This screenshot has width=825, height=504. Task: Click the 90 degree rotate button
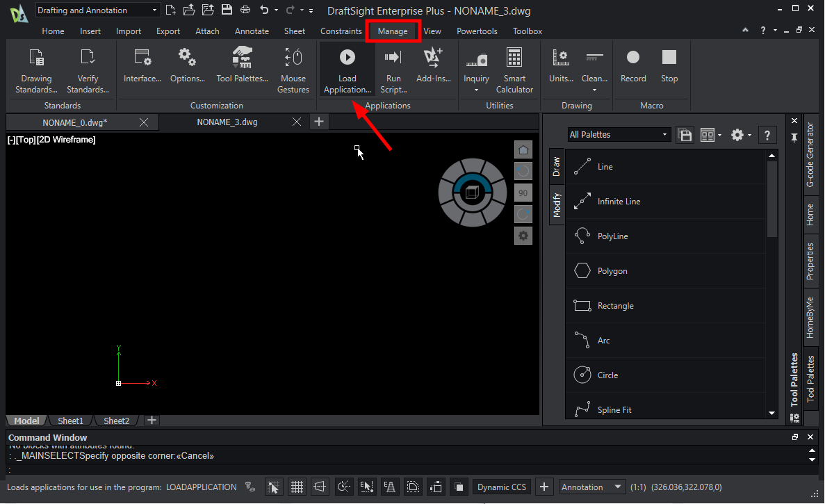click(523, 193)
